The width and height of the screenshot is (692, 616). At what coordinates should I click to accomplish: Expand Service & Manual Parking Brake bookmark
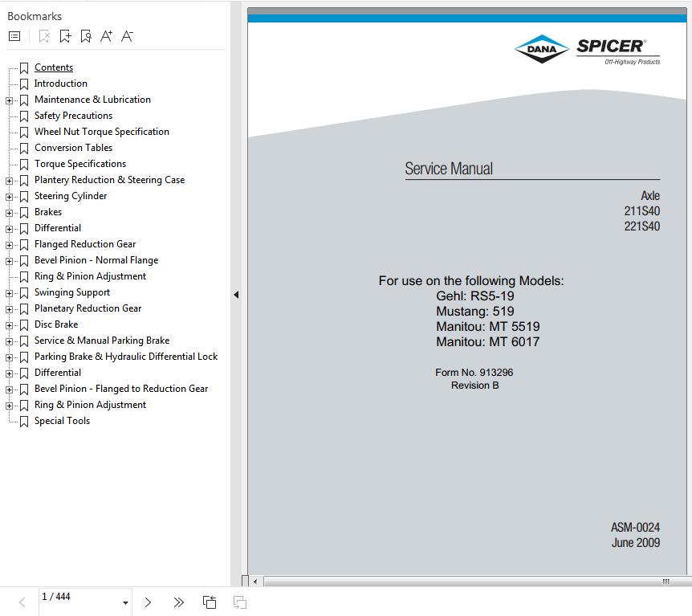(9, 341)
